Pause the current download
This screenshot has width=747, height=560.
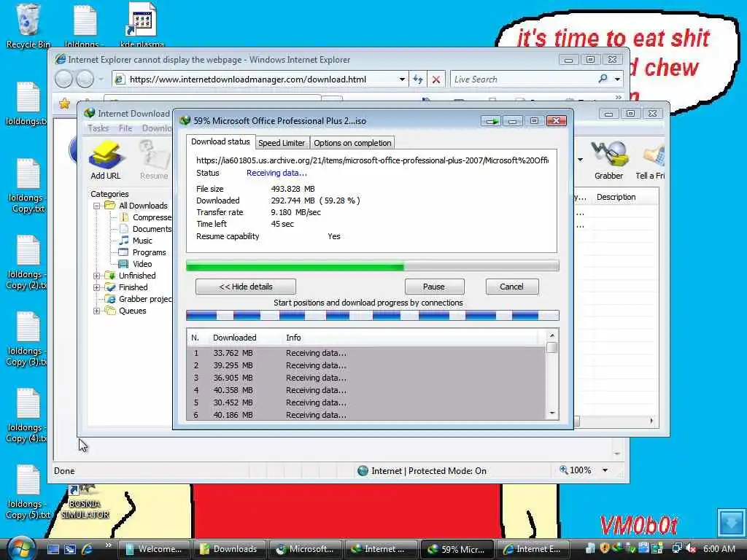[434, 287]
